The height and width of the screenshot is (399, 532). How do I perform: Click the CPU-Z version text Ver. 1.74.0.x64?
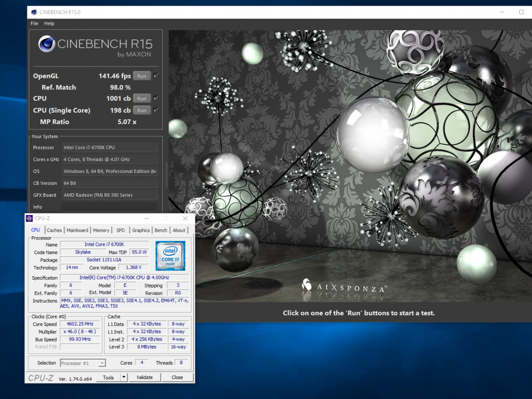tap(75, 379)
